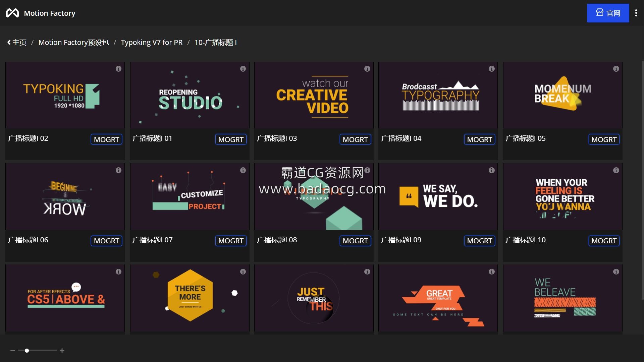
Task: Click the thumbnail zoom slider handle
Action: pyautogui.click(x=27, y=351)
